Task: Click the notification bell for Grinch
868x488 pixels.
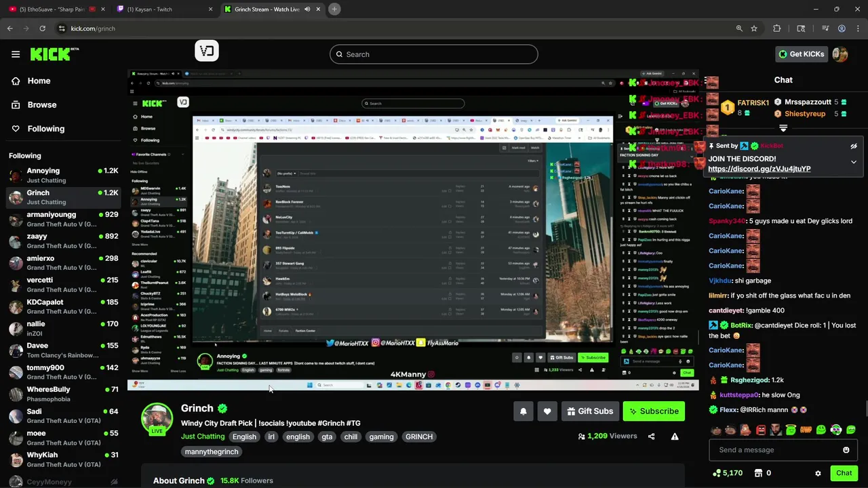Action: 523,411
